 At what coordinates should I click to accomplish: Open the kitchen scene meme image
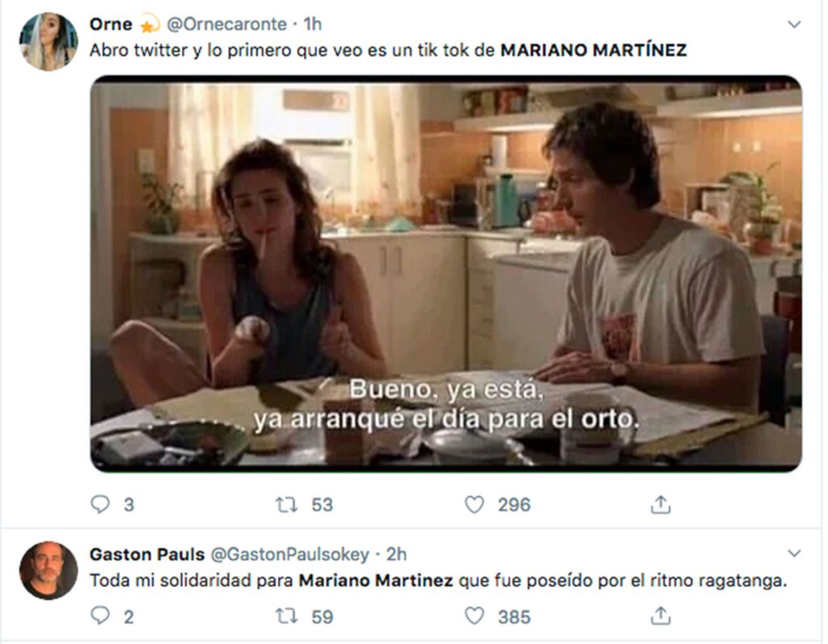click(446, 274)
